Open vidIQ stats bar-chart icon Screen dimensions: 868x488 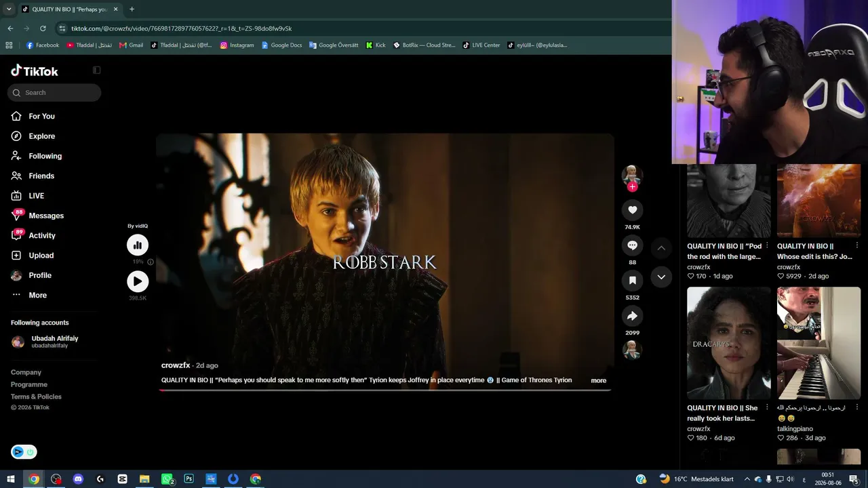pyautogui.click(x=138, y=245)
